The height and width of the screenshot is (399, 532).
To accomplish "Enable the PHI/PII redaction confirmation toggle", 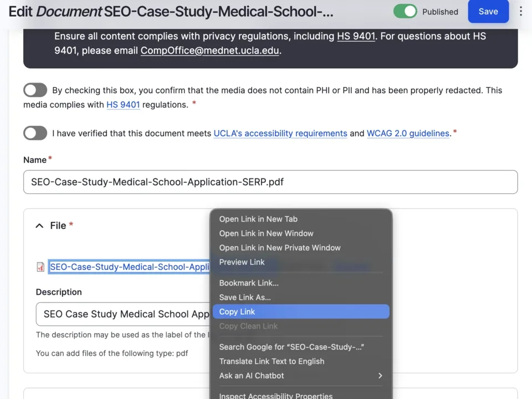I will pyautogui.click(x=35, y=90).
